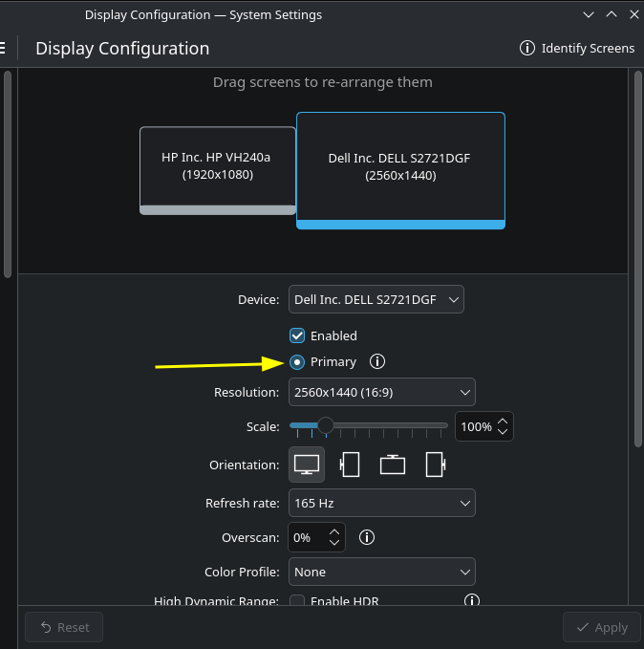The width and height of the screenshot is (644, 649).
Task: Choose normal landscape orientation icon
Action: tap(307, 465)
